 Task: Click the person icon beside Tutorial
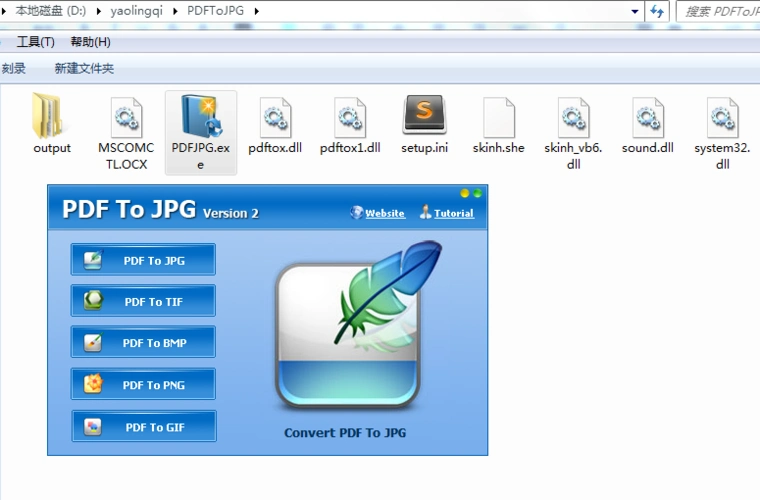tap(425, 212)
